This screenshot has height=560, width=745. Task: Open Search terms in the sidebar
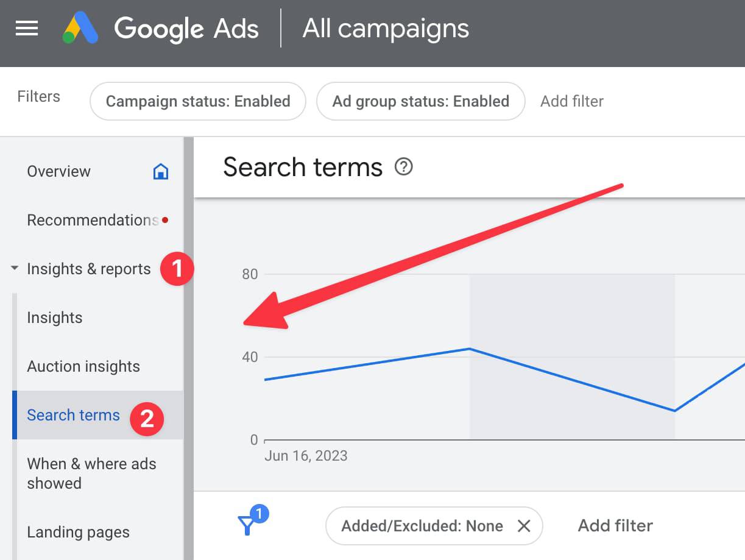(74, 415)
